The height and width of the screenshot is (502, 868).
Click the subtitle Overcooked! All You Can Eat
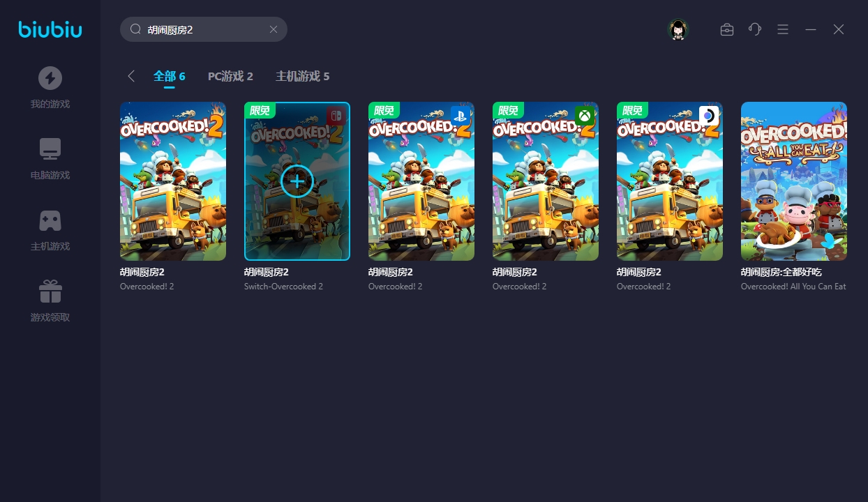coord(793,287)
